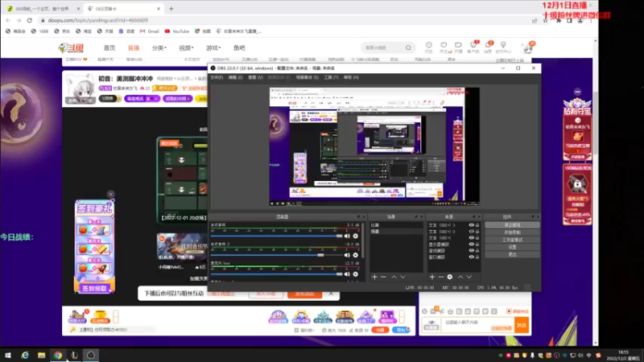Viewport: 644px width, 362px height.
Task: Add a new source with plus button
Action: [431, 277]
